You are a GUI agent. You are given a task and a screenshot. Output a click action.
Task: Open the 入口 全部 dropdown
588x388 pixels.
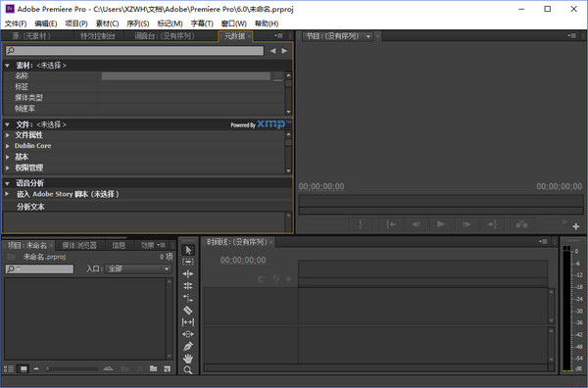[x=139, y=268]
